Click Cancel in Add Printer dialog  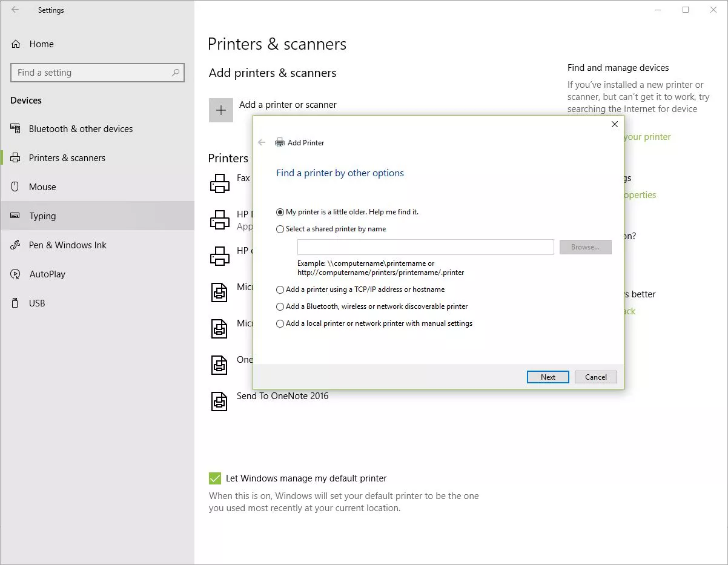(596, 377)
